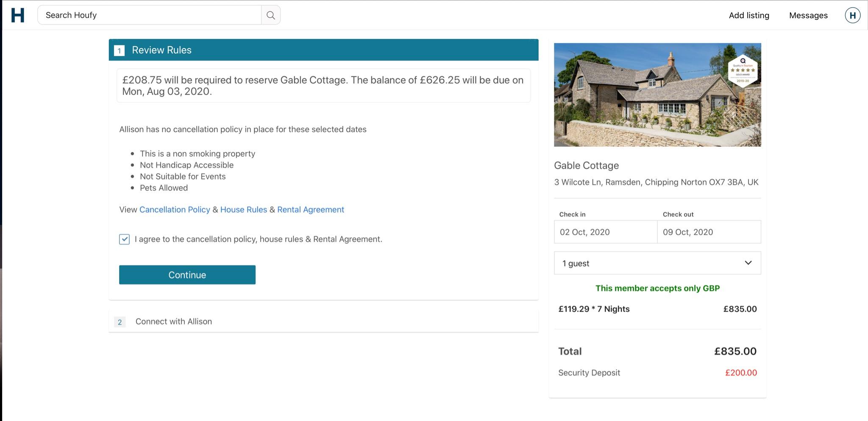This screenshot has width=868, height=421.
Task: Open Messages in the top navigation
Action: point(808,15)
